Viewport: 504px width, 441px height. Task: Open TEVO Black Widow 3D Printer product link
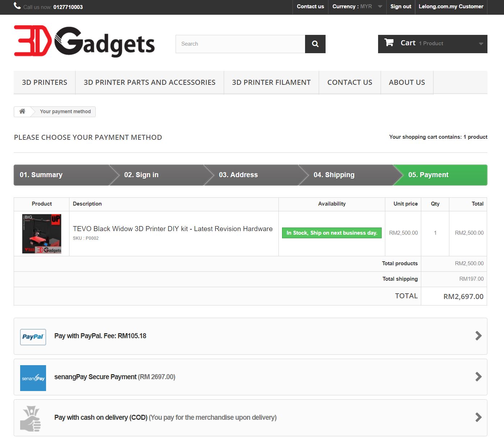[x=173, y=229]
